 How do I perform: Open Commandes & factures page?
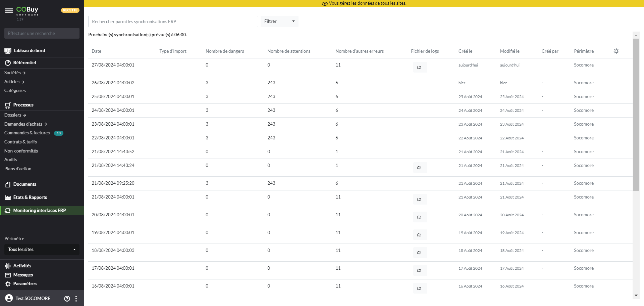[27, 133]
